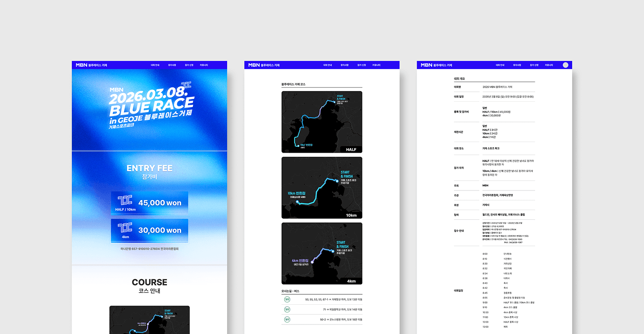Click the BLUE RACE hero banner title
The width and height of the screenshot is (644, 334).
tap(151, 106)
